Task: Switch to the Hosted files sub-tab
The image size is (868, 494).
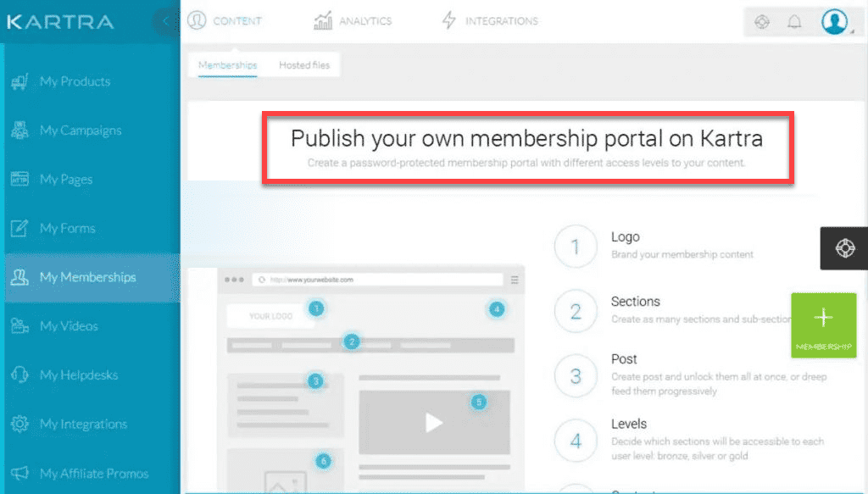Action: coord(304,65)
